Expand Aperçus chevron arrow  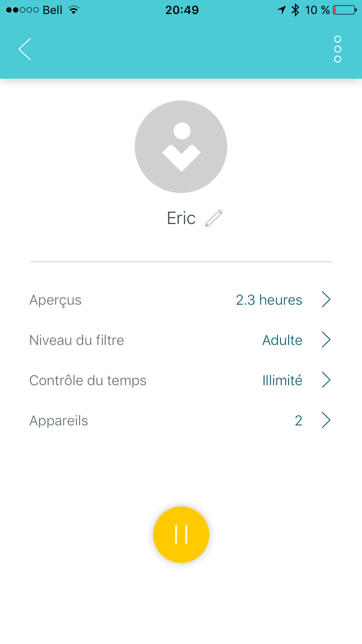pos(326,300)
